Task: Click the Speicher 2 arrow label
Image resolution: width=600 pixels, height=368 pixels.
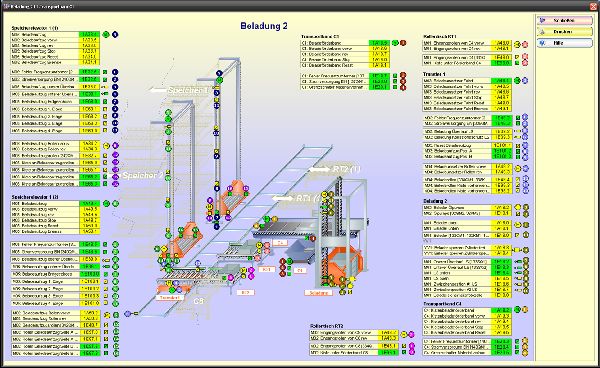Action: 136,176
